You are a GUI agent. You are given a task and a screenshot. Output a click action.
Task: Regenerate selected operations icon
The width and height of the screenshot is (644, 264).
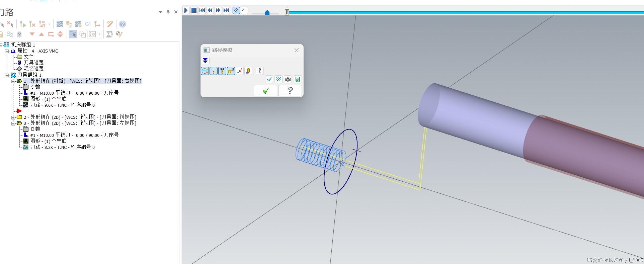(23, 24)
